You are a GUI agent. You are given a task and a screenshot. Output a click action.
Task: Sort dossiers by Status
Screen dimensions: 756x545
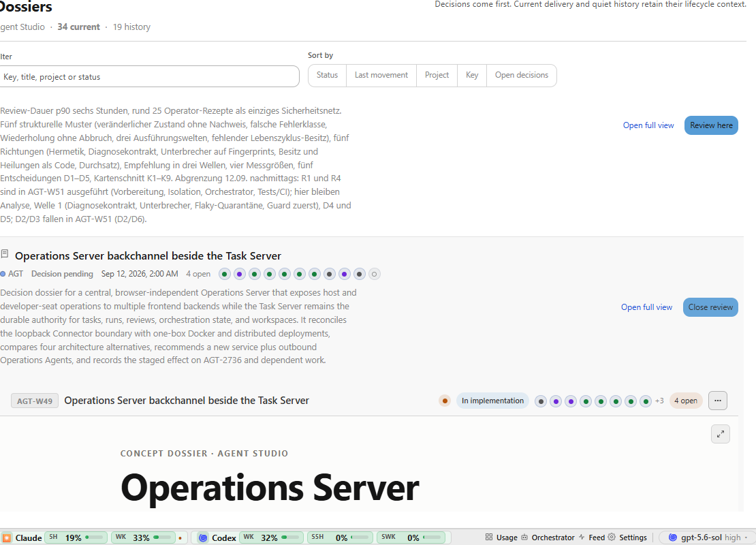(328, 75)
